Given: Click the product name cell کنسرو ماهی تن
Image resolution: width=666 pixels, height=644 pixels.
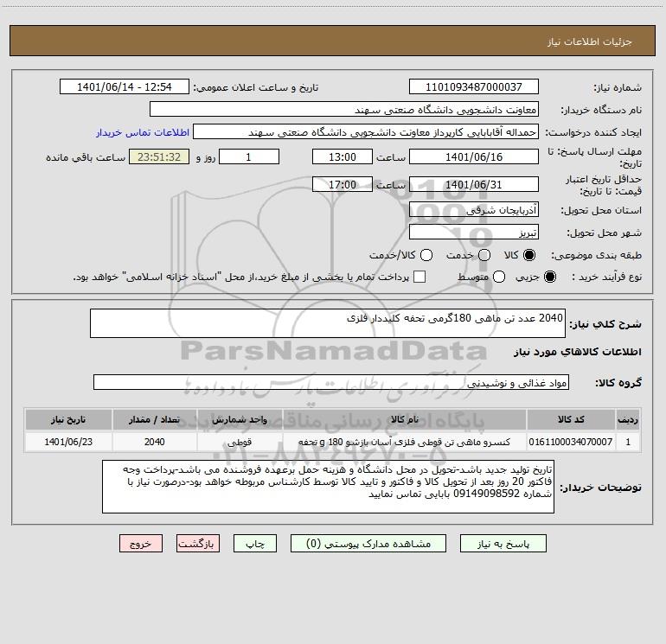Looking at the screenshot, I should pos(405,442).
